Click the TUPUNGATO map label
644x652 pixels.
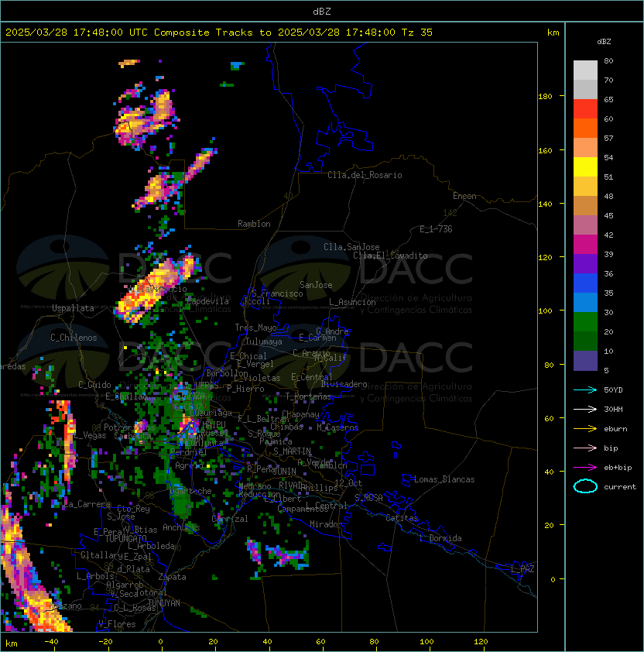[125, 539]
